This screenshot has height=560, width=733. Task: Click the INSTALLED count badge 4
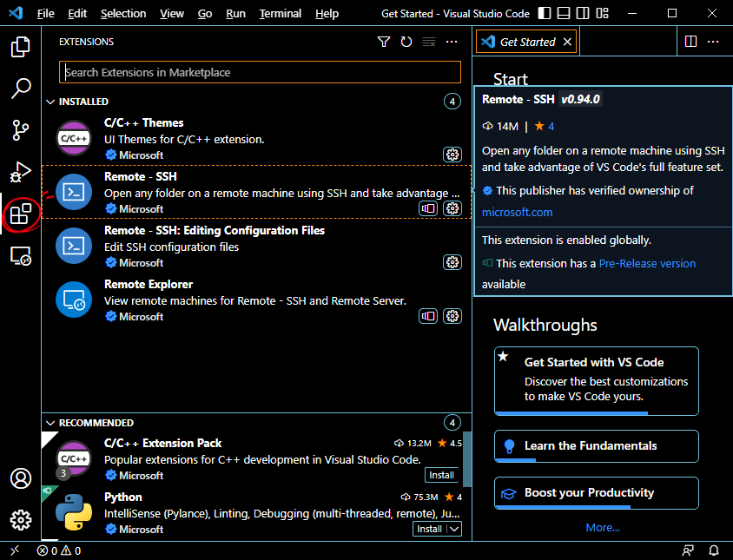tap(452, 102)
